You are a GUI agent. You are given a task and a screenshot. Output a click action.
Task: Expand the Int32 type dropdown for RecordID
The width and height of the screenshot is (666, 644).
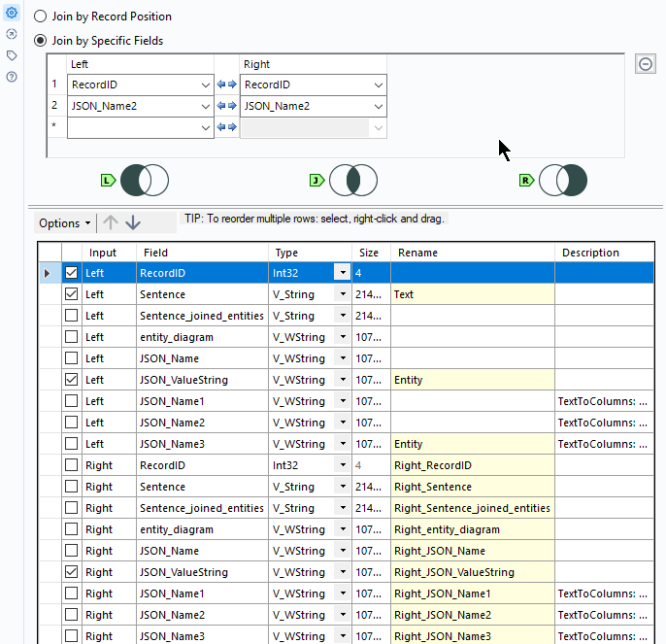click(x=343, y=274)
